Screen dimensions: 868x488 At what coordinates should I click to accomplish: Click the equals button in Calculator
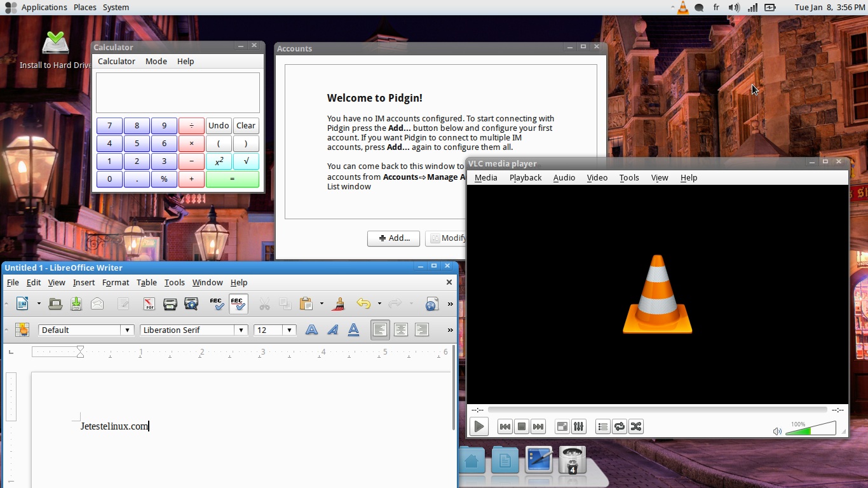pyautogui.click(x=233, y=179)
